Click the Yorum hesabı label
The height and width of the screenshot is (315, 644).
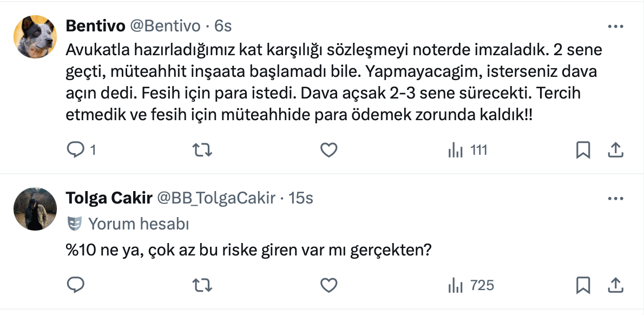pyautogui.click(x=138, y=223)
